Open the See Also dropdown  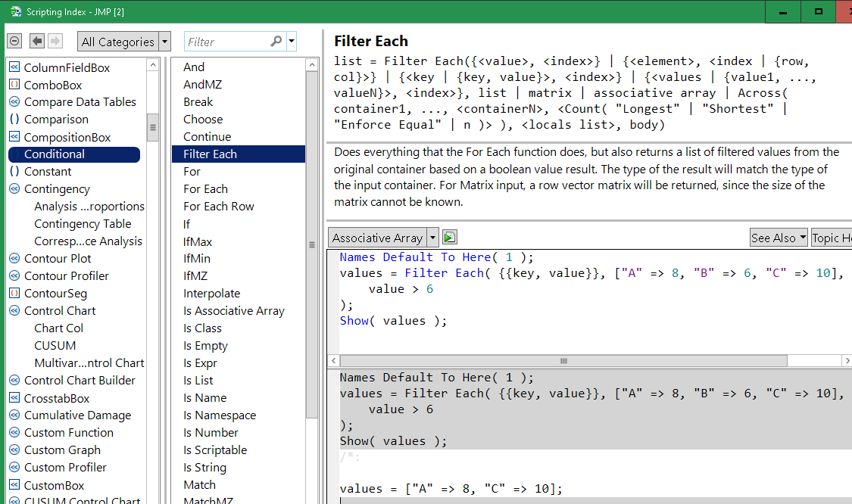(x=779, y=237)
